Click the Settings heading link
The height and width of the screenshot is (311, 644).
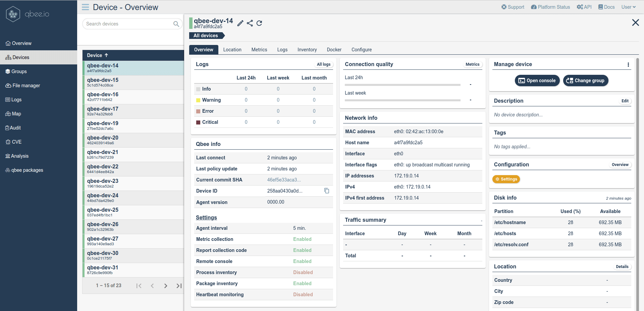coord(206,218)
